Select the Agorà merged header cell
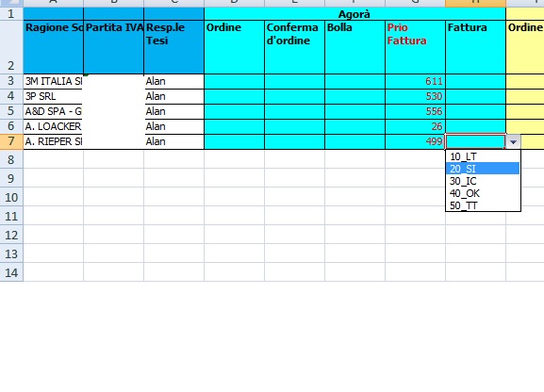The width and height of the screenshot is (544, 392). point(354,14)
